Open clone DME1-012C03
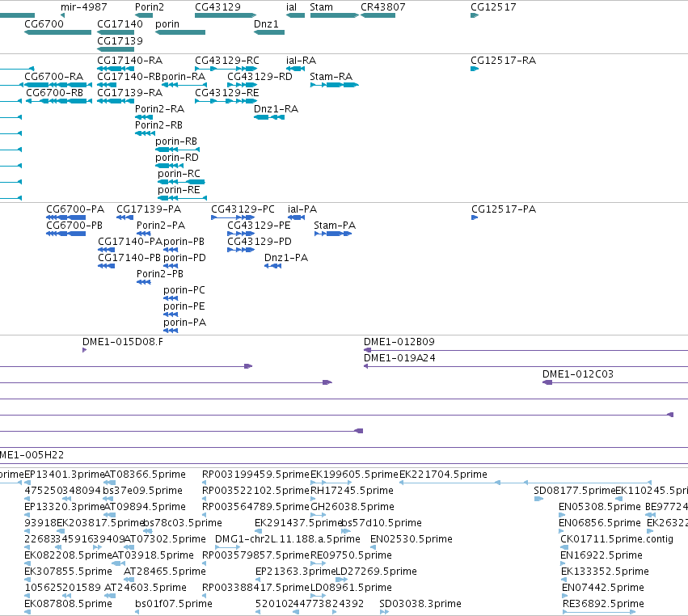 [577, 374]
